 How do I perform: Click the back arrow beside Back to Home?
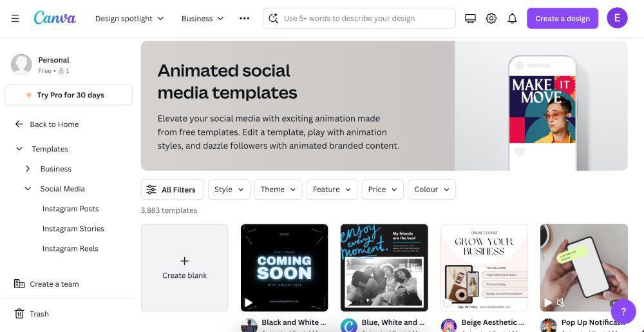[19, 124]
